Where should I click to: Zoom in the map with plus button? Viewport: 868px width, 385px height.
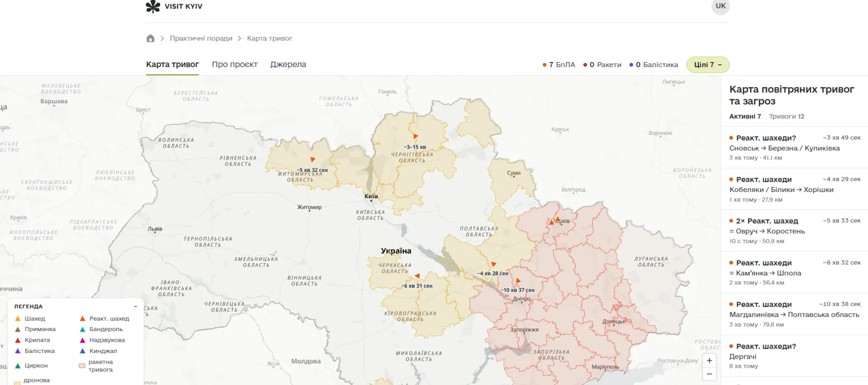709,361
